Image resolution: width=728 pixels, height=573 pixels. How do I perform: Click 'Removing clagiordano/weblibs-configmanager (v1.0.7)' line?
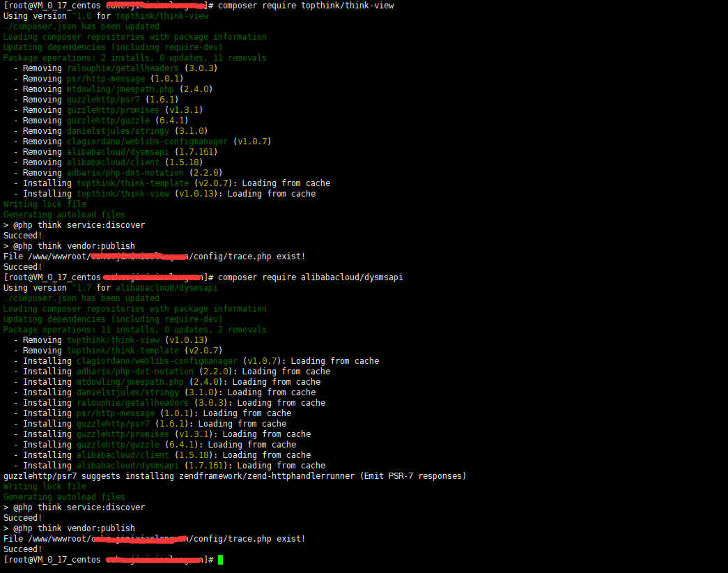click(x=143, y=142)
